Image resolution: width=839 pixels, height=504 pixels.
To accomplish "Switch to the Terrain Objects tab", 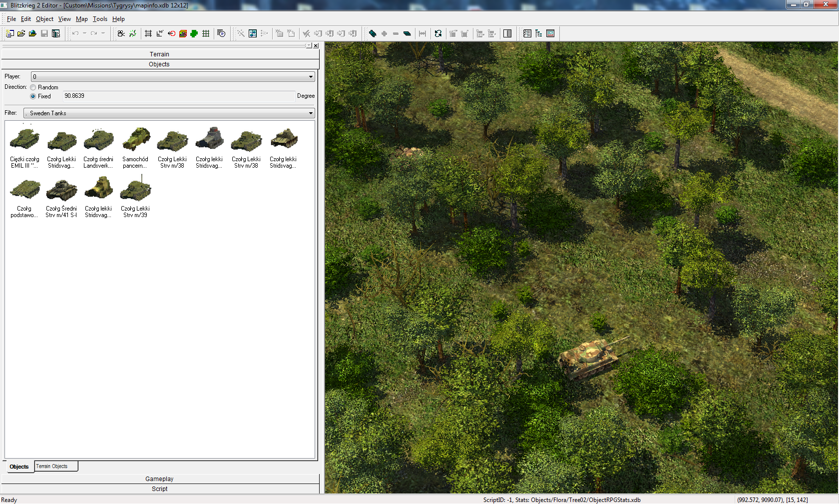I will click(56, 466).
